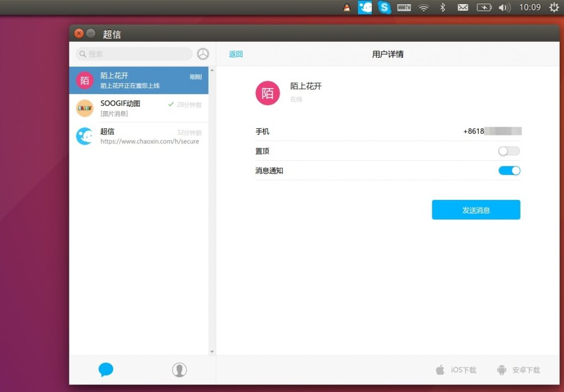The image size is (564, 392).
Task: Switch to the contacts tab person icon
Action: click(179, 370)
